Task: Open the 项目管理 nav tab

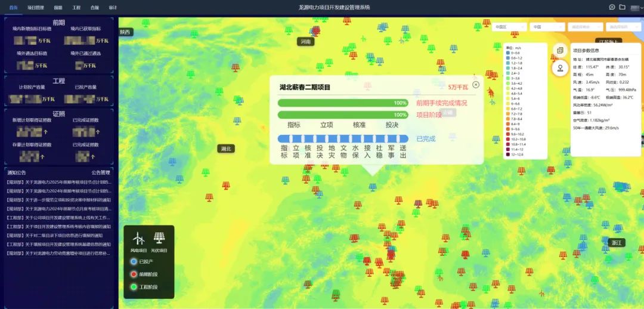Action: pos(36,7)
